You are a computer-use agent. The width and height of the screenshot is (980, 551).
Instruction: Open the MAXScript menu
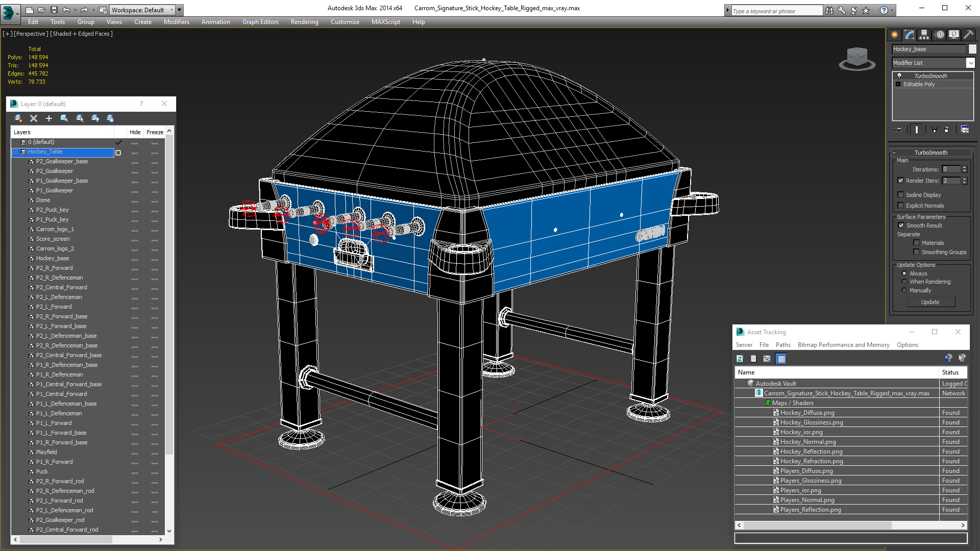click(385, 22)
